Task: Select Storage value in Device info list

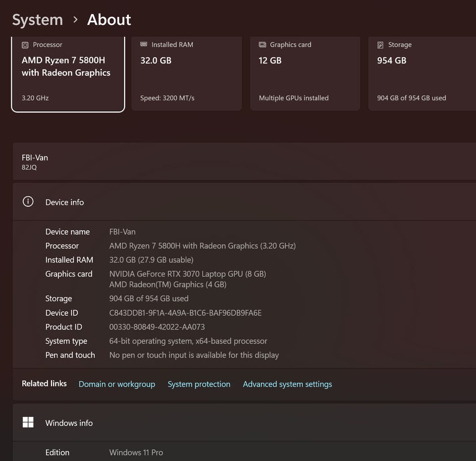Action: [149, 298]
